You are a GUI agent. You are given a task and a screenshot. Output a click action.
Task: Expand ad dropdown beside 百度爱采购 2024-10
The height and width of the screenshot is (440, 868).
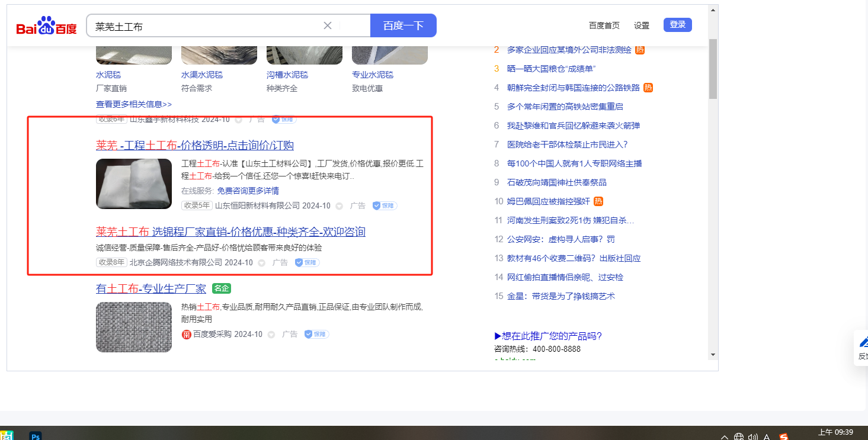click(271, 335)
